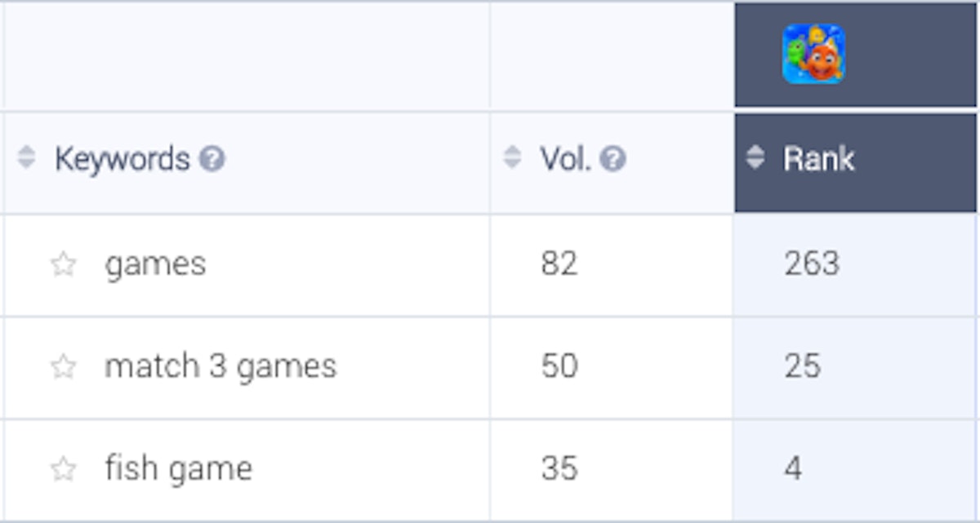The image size is (980, 523).
Task: Open the 'games' keyword link
Action: (x=155, y=264)
